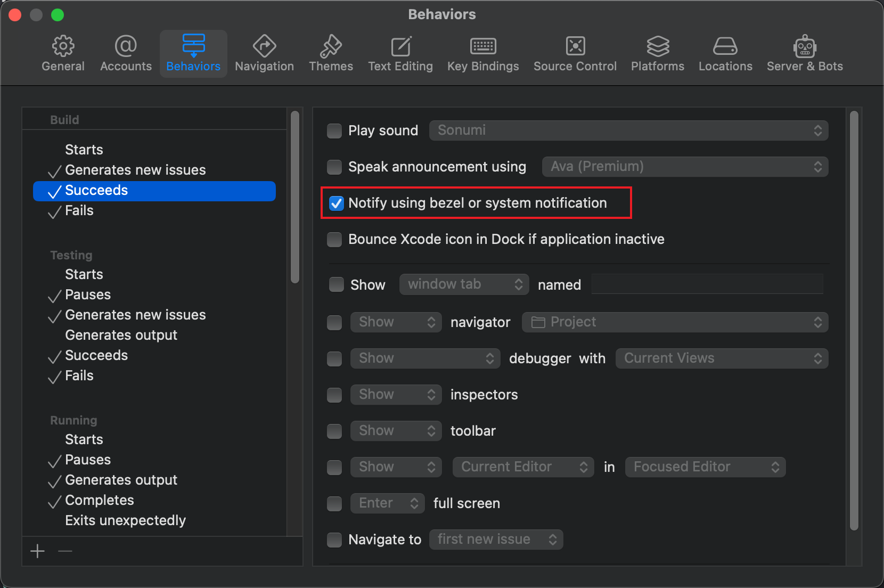884x588 pixels.
Task: Enable Bounce Xcode icon in Dock checkbox
Action: click(334, 239)
